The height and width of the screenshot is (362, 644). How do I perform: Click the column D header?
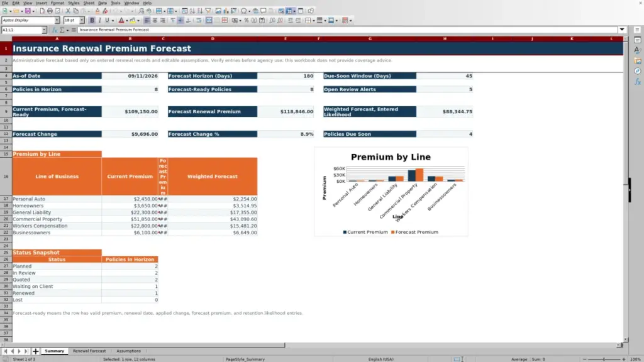pyautogui.click(x=213, y=39)
